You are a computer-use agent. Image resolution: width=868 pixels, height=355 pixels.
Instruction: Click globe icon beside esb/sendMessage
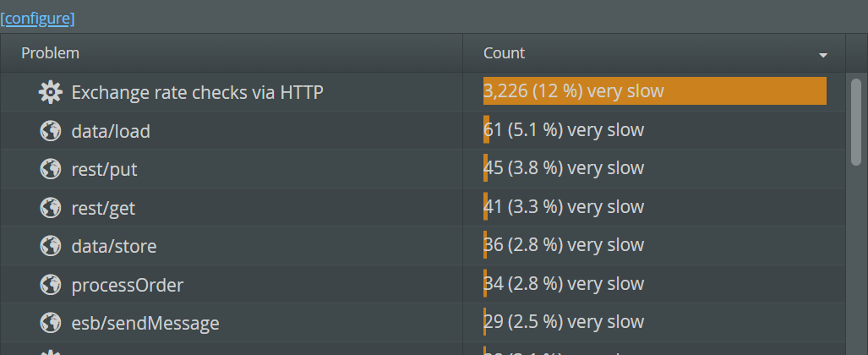pyautogui.click(x=51, y=323)
